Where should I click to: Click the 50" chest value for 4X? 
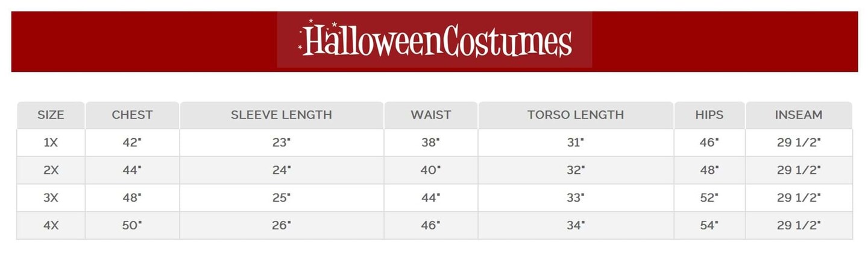point(132,225)
